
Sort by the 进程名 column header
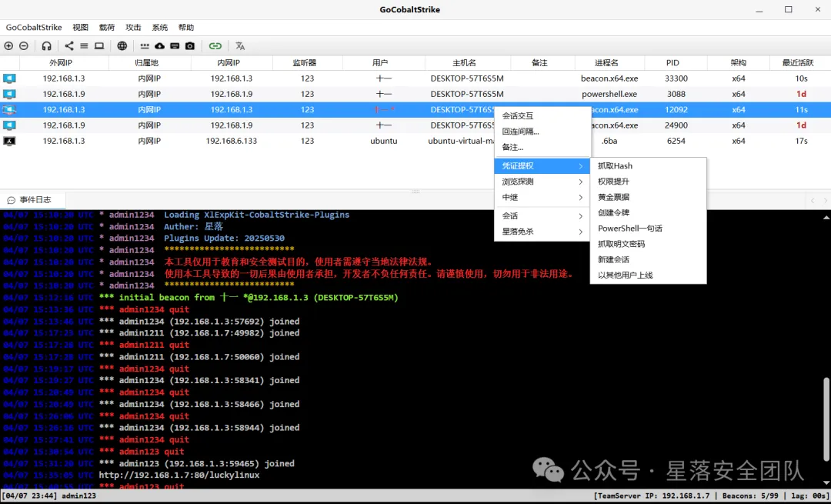pos(609,62)
